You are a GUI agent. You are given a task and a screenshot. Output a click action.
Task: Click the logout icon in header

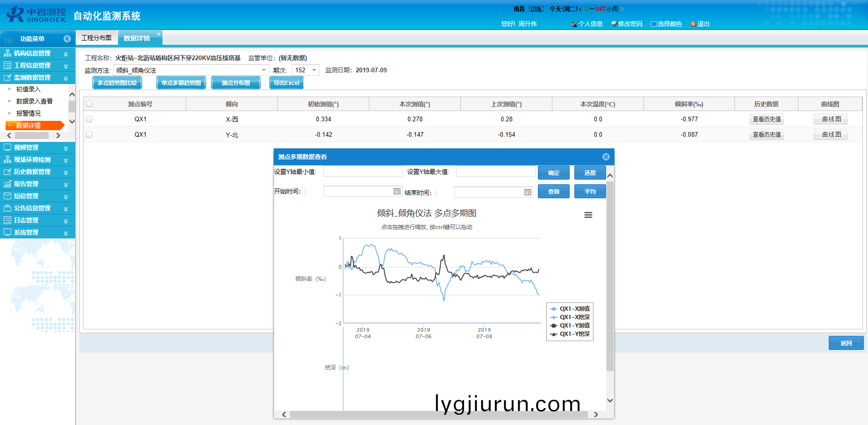coord(693,24)
